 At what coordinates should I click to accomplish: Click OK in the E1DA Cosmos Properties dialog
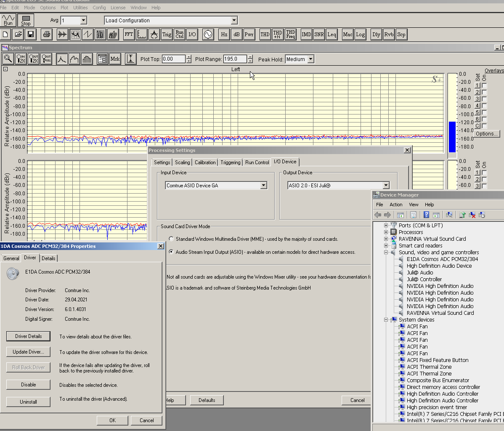(112, 420)
